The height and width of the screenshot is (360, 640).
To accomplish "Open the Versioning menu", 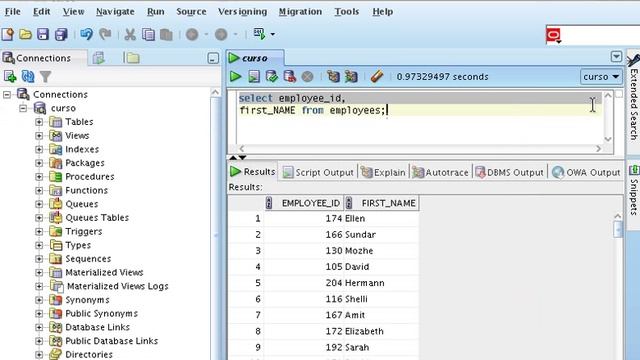I will coord(242,11).
